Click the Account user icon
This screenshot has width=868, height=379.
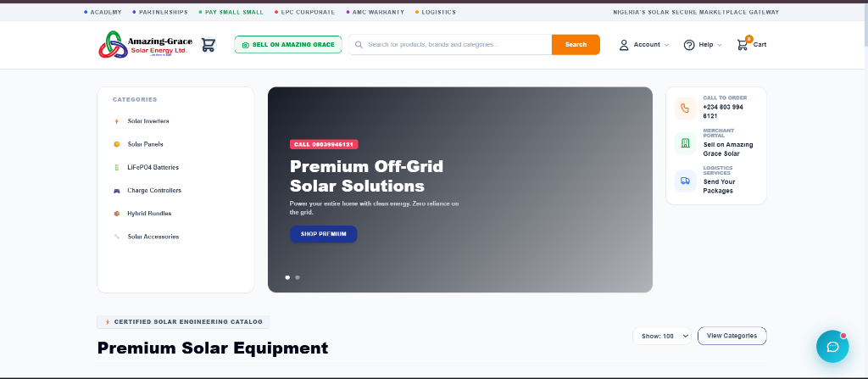624,45
